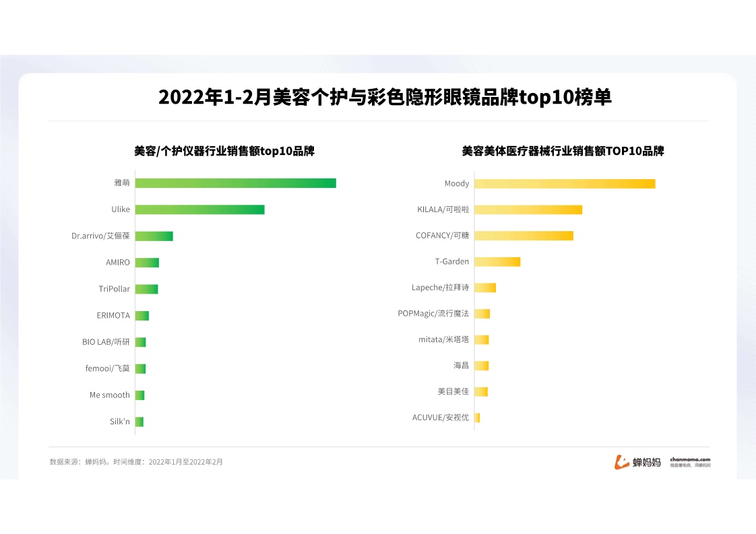Click the COFANCY/可糖 yellow bar

point(524,236)
